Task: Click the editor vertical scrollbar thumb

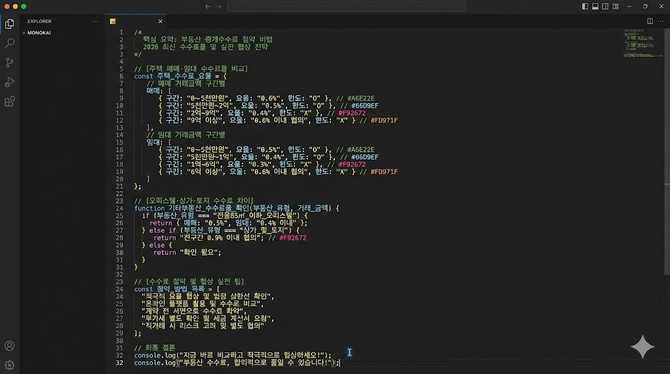Action: click(x=667, y=152)
